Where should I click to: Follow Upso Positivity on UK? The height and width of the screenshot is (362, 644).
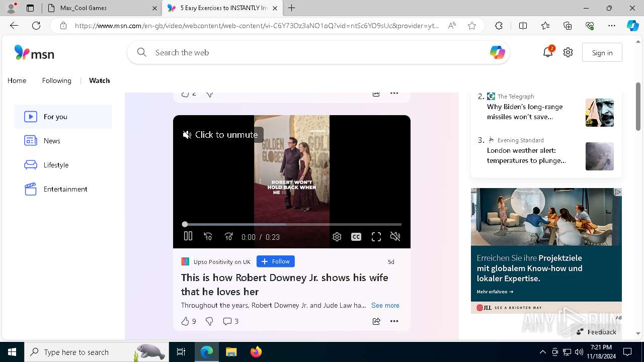pyautogui.click(x=276, y=261)
